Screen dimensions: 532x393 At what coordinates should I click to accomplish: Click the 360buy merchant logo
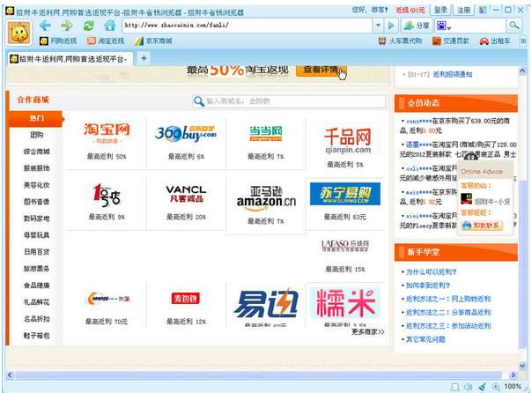pyautogui.click(x=186, y=135)
